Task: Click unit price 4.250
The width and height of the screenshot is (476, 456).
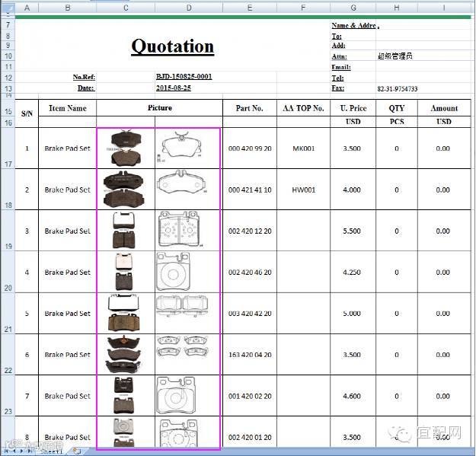Action: coord(352,273)
